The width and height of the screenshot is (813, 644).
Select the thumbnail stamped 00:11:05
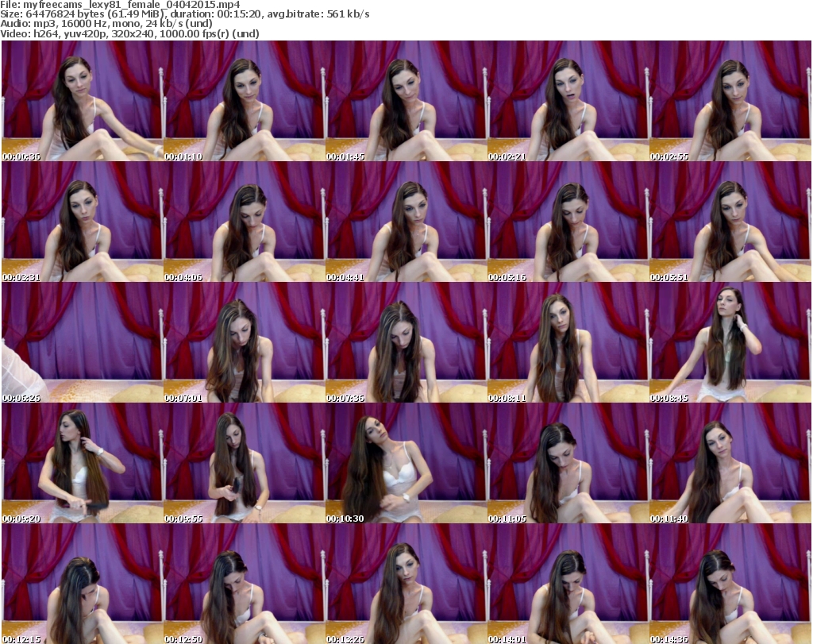[568, 463]
